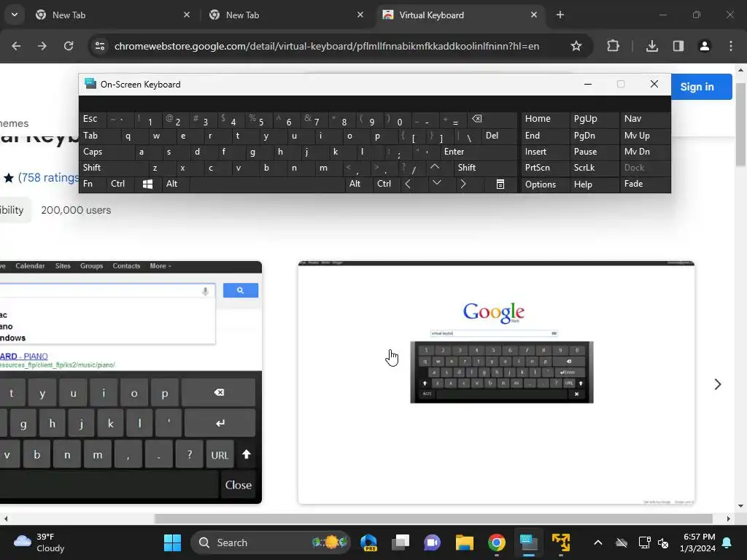Open Google Chrome from taskbar
Image resolution: width=747 pixels, height=560 pixels.
[x=496, y=542]
